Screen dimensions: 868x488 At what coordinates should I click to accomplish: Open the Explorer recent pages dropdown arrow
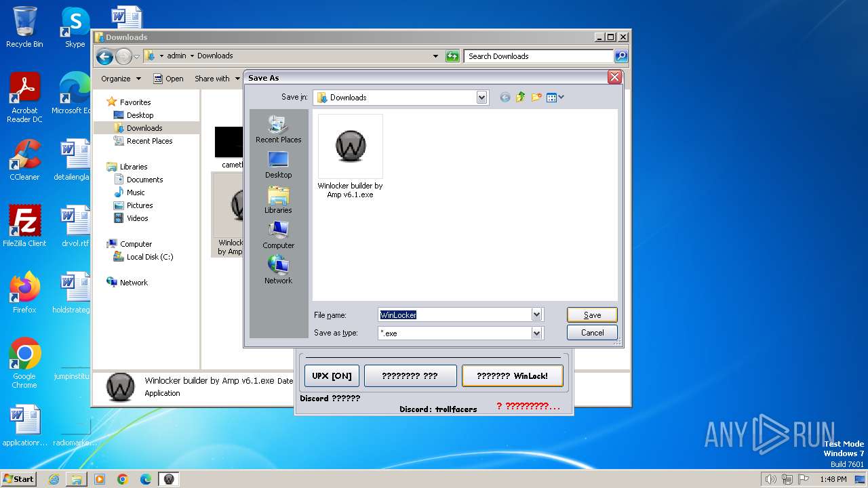(x=137, y=56)
